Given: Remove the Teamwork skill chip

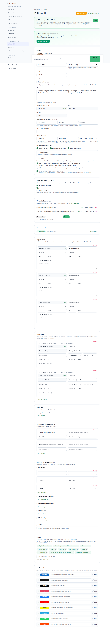Looking at the screenshot, I should [90, 546].
